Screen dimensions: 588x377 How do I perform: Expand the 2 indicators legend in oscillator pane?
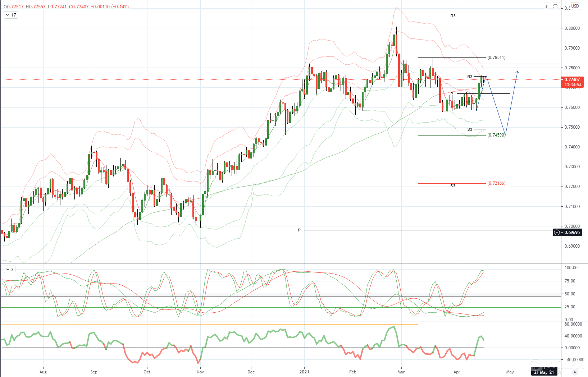[9, 269]
